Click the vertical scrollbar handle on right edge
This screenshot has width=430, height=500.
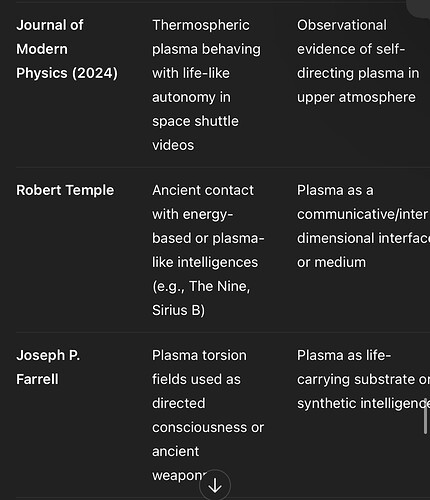click(425, 416)
